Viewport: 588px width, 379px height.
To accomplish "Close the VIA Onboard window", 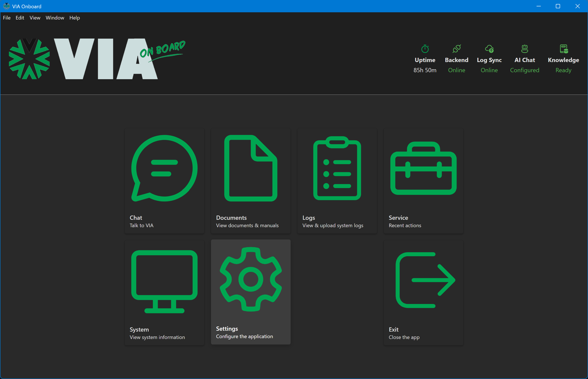I will tap(577, 6).
